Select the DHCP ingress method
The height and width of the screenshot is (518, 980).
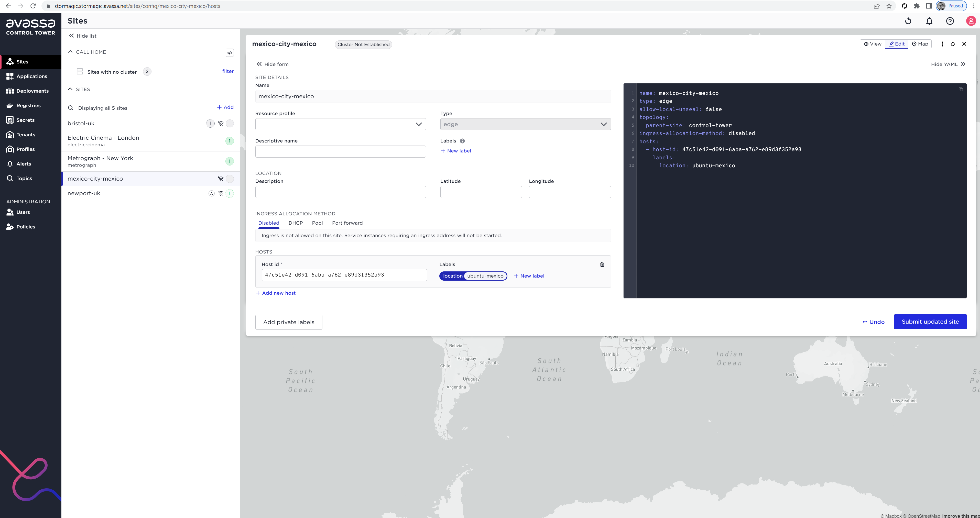[296, 223]
